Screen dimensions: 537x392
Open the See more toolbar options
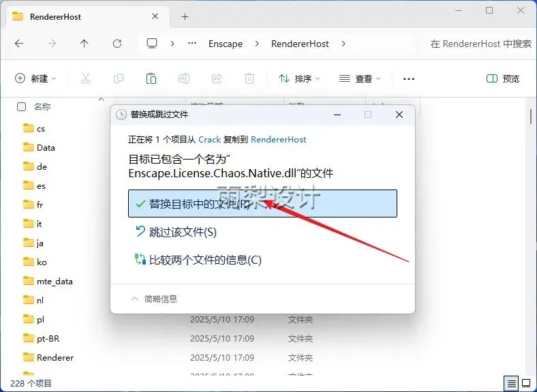coord(409,79)
